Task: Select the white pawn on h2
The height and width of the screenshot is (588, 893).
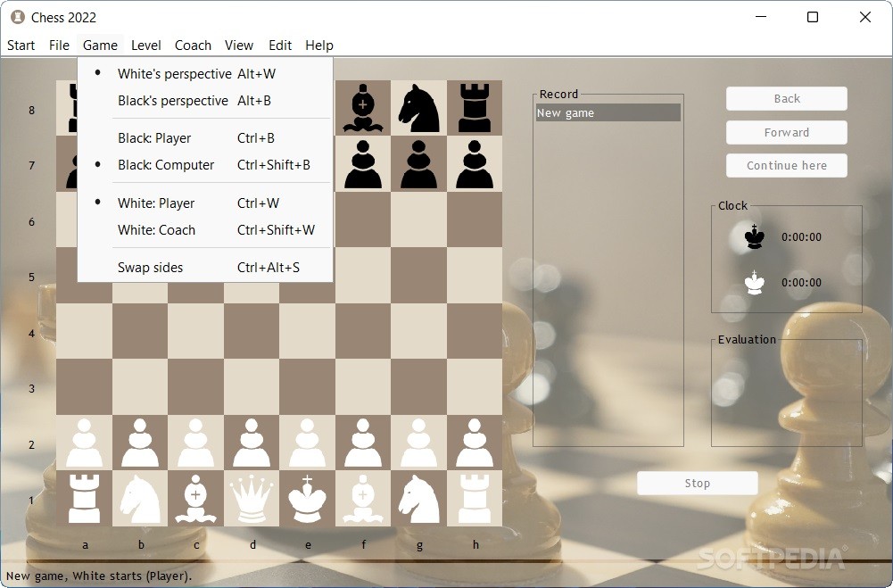Action: [475, 443]
